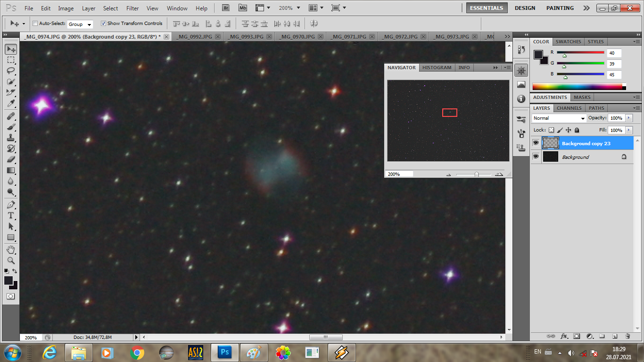The width and height of the screenshot is (644, 362).
Task: Select the Pen tool
Action: [11, 205]
